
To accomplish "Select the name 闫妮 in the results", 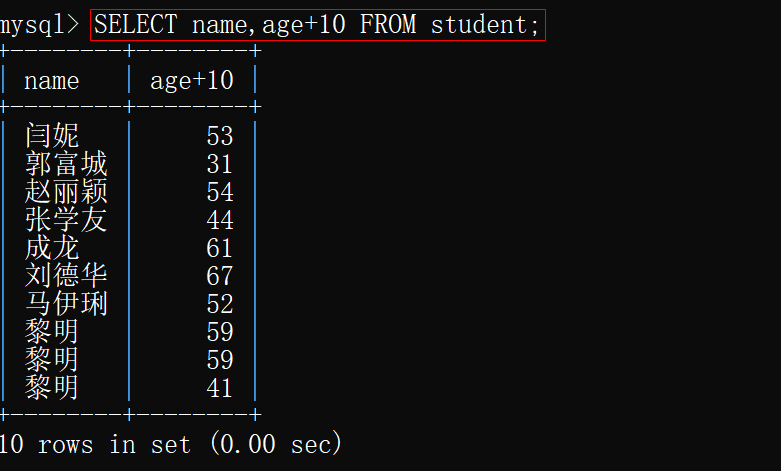I will point(52,135).
